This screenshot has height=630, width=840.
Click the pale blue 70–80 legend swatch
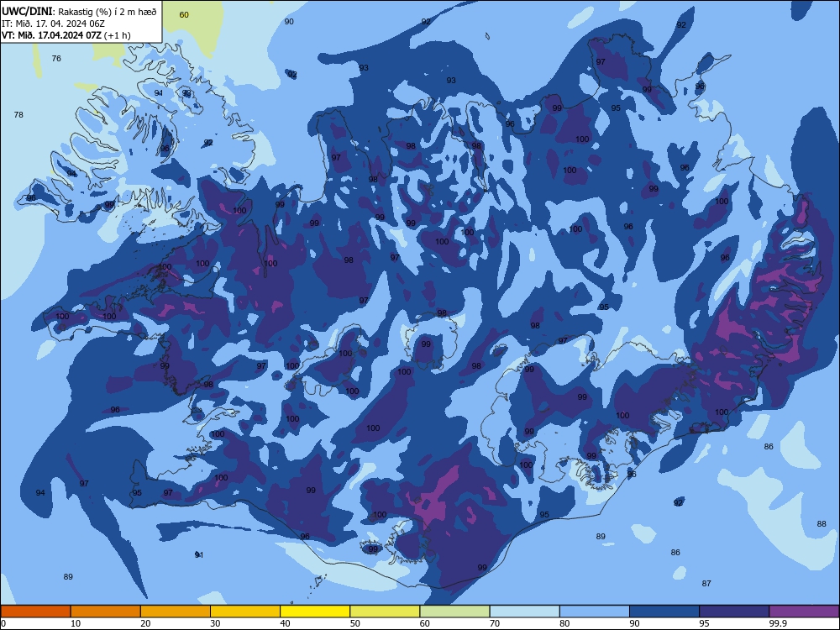point(525,612)
